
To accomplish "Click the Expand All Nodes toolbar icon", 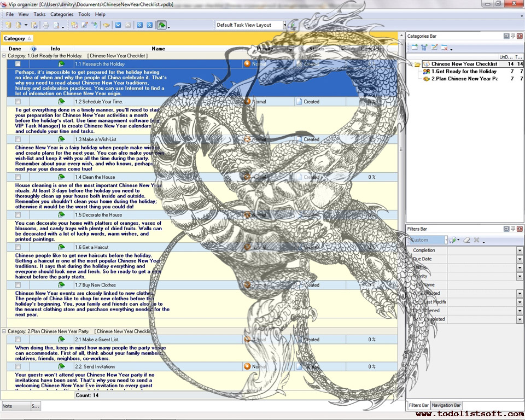I will point(139,25).
